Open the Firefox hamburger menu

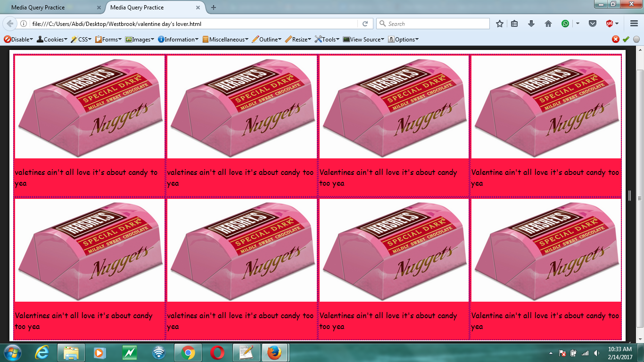(634, 24)
